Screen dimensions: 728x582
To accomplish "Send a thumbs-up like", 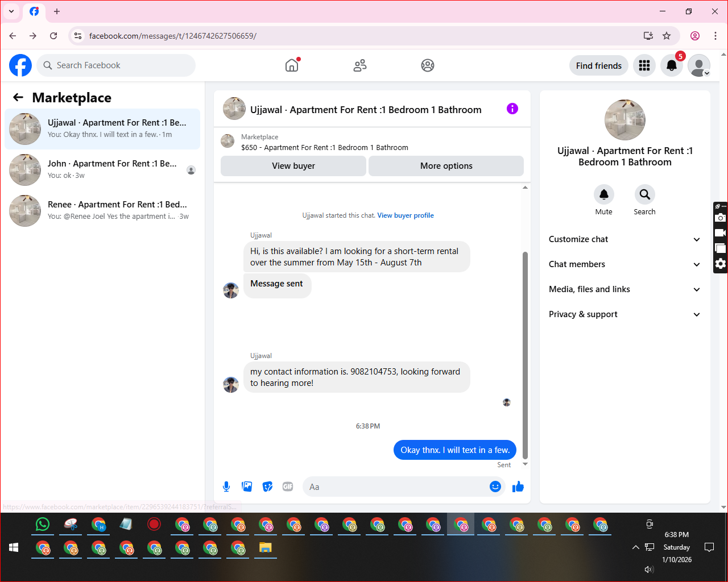I will (518, 487).
